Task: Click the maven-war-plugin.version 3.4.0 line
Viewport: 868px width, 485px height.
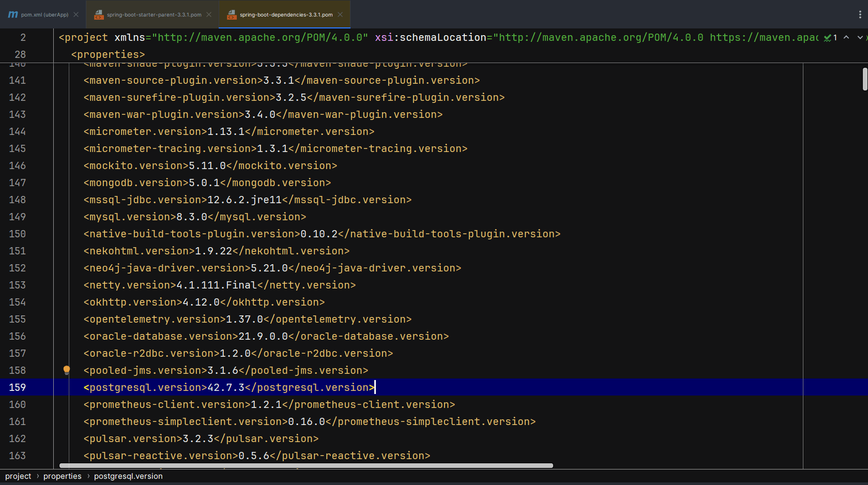Action: pyautogui.click(x=263, y=114)
